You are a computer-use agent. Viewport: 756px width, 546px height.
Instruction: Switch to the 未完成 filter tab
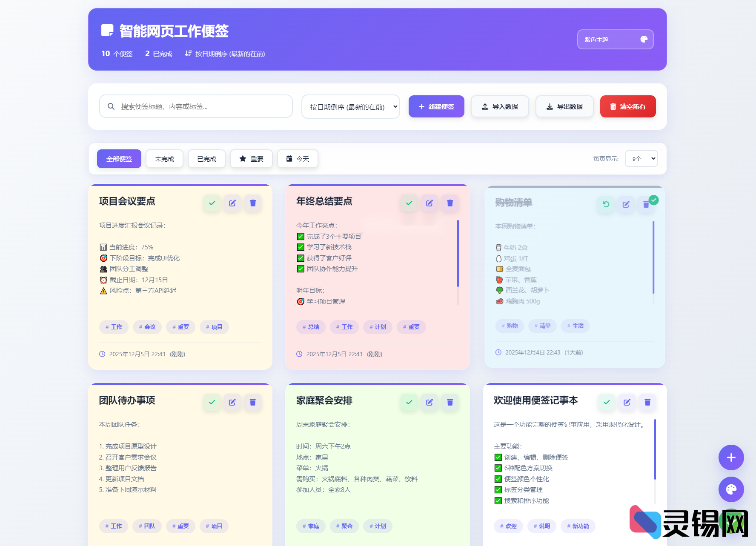click(164, 158)
